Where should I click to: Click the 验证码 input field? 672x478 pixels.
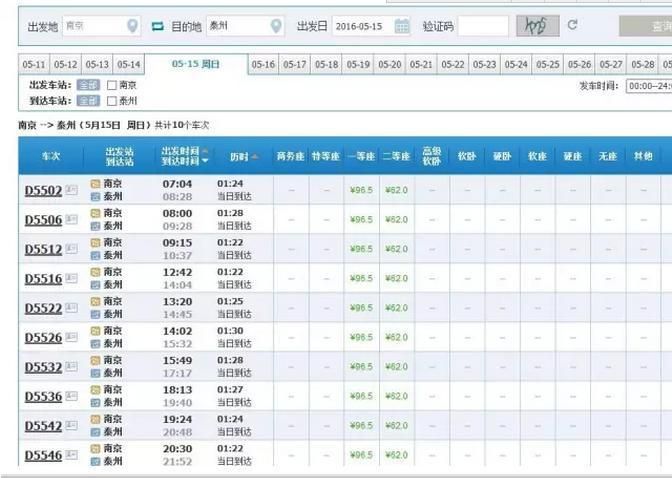[483, 25]
